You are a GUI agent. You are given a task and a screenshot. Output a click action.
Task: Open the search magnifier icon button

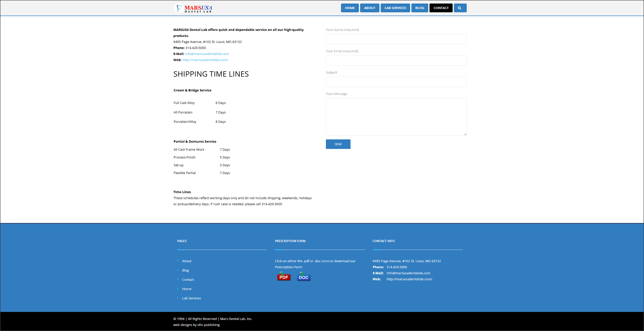point(460,8)
